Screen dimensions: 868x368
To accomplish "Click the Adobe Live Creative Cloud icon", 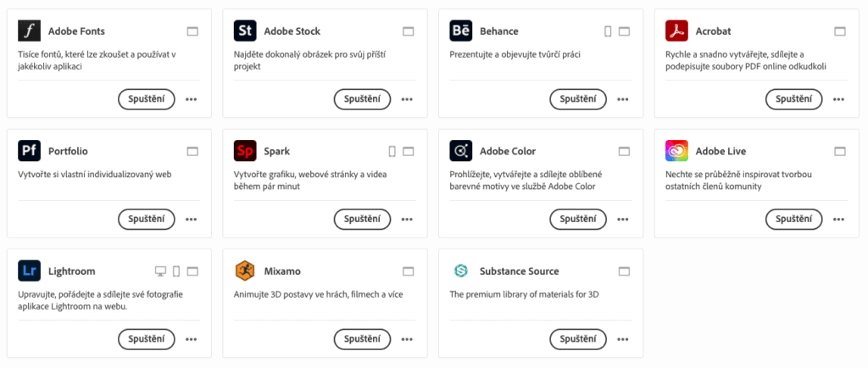I will point(676,151).
